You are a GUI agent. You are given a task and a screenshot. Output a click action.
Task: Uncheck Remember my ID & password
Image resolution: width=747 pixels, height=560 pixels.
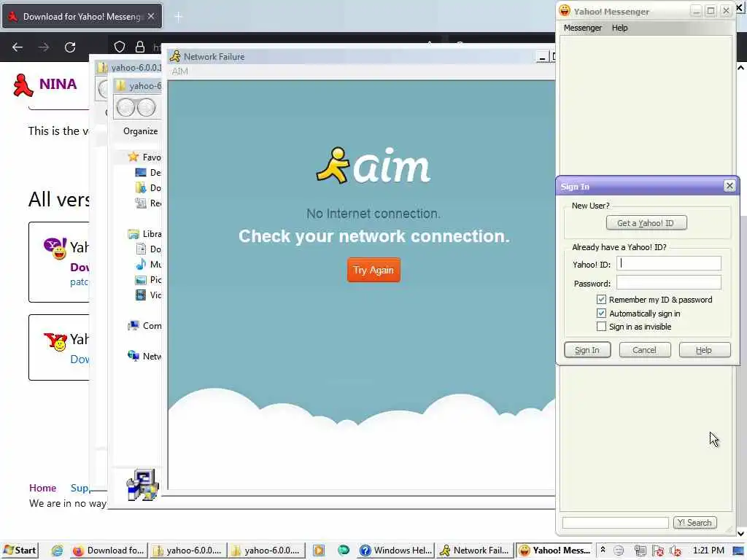[601, 300]
